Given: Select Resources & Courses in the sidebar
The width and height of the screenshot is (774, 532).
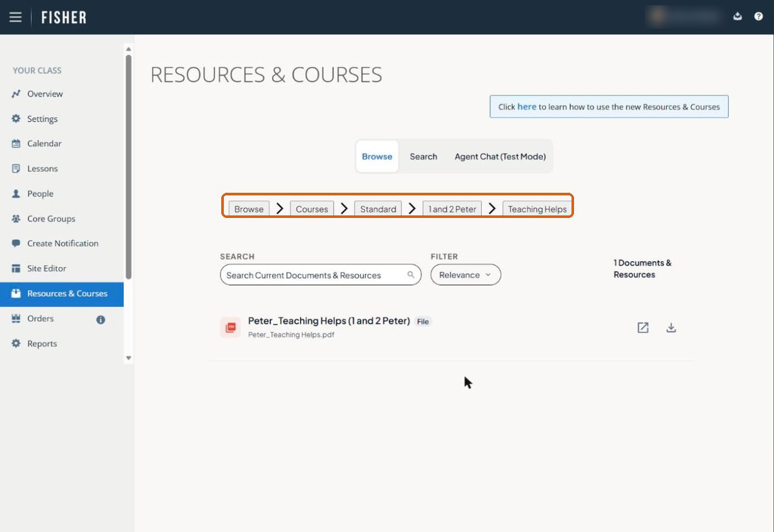Looking at the screenshot, I should (x=62, y=293).
